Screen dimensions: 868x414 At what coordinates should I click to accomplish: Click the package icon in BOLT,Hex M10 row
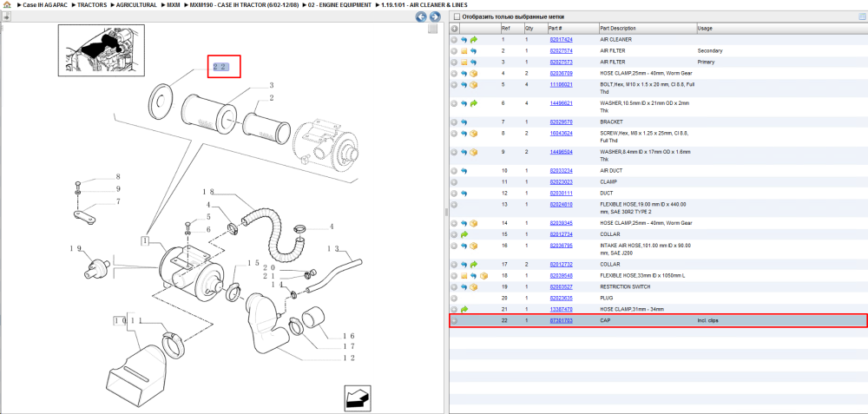click(474, 85)
